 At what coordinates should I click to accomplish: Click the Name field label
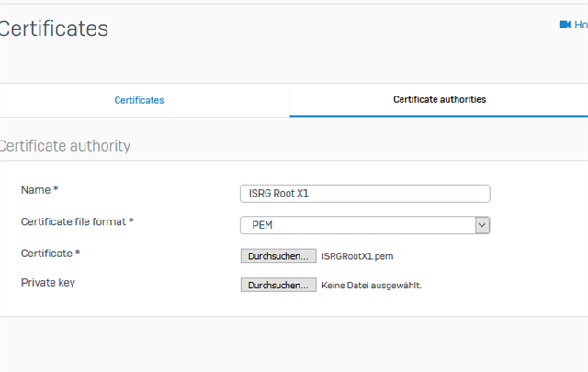36,190
